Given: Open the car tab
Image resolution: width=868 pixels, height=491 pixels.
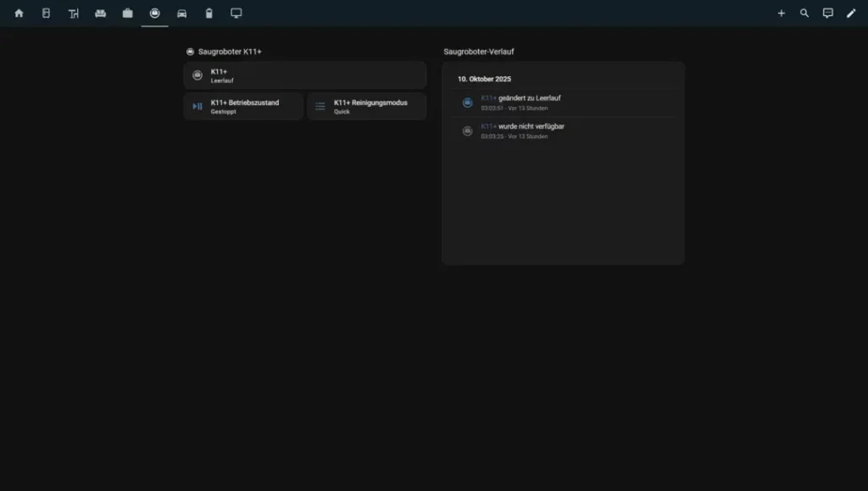Looking at the screenshot, I should click(x=181, y=14).
